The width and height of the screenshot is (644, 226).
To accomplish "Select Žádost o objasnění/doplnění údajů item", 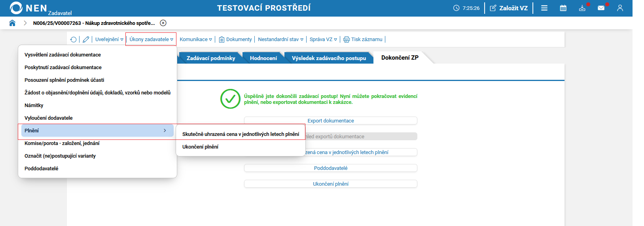I will point(97,92).
